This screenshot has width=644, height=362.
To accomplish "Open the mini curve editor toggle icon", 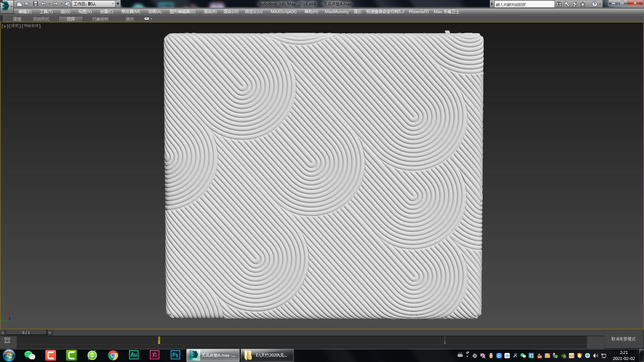I will pos(7,340).
